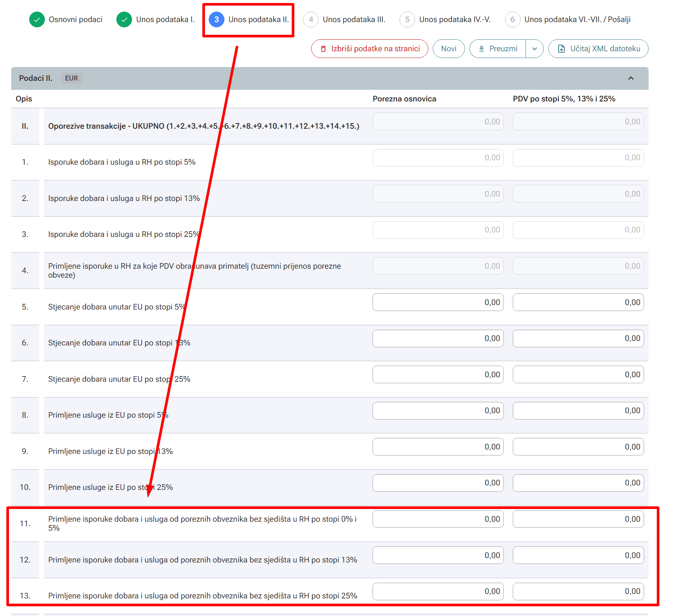674x616 pixels.
Task: Click the step 5 circle icon
Action: click(407, 19)
